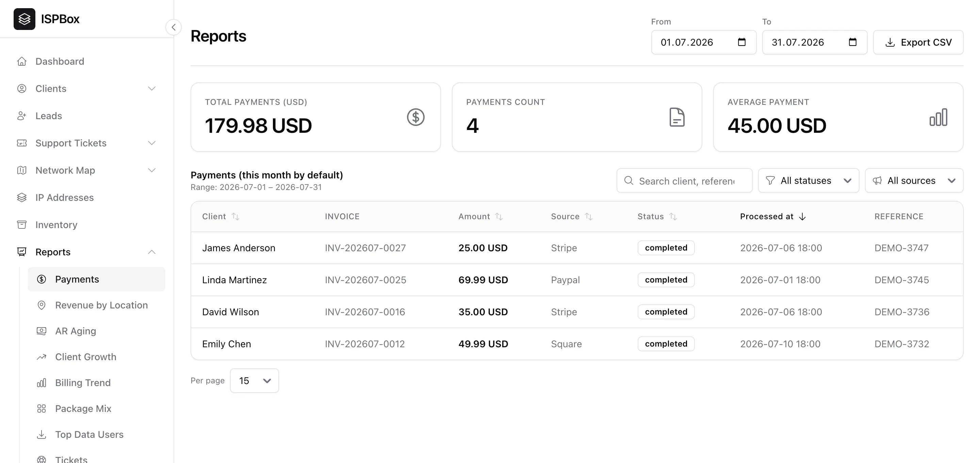This screenshot has width=980, height=463.
Task: Expand the Clients submenu chevron
Action: (152, 88)
